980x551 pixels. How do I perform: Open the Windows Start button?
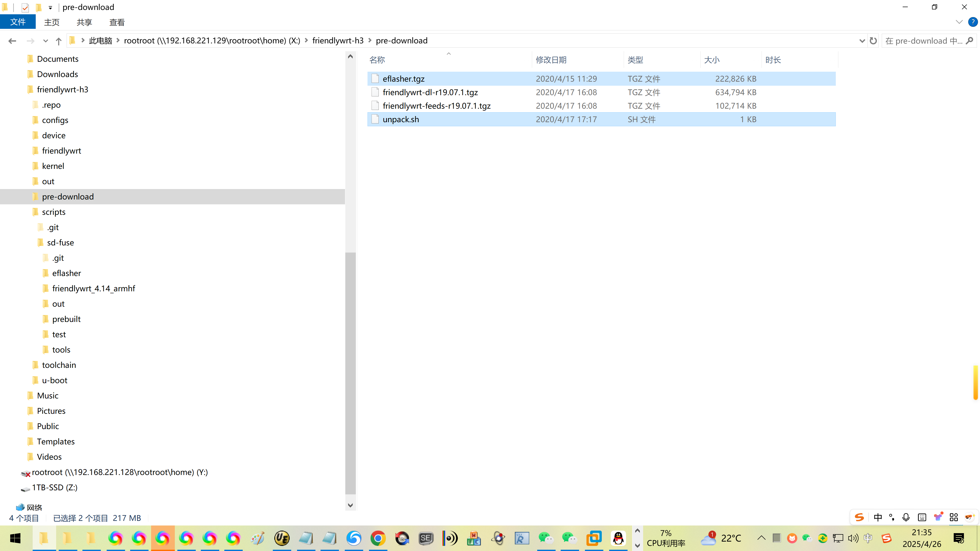15,538
